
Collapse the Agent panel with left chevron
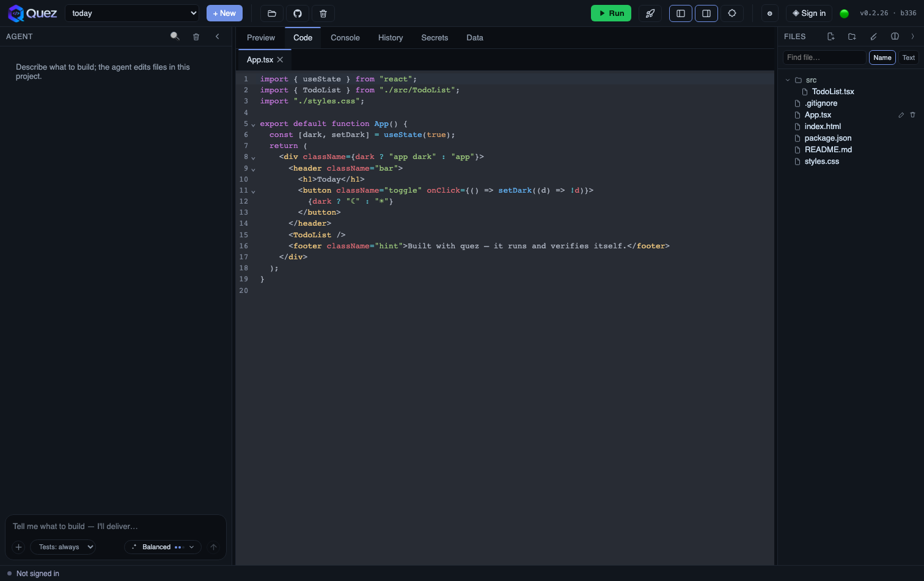(217, 37)
